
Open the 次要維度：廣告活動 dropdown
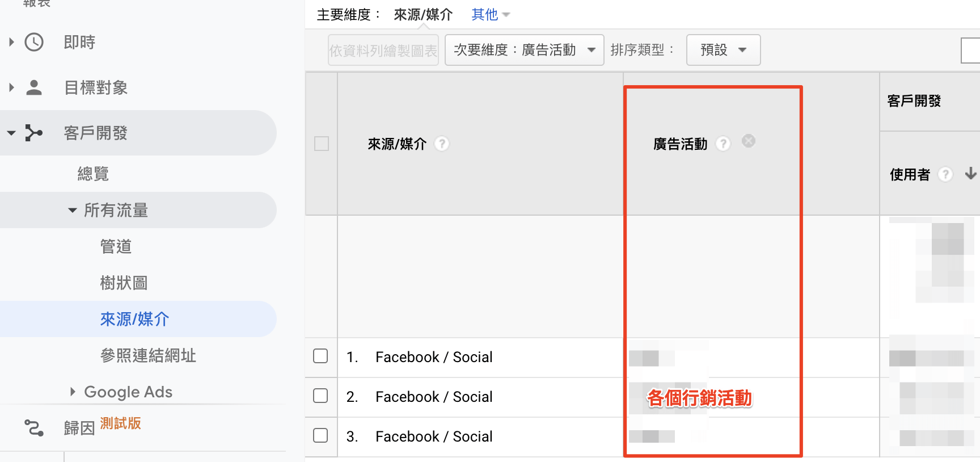(524, 50)
